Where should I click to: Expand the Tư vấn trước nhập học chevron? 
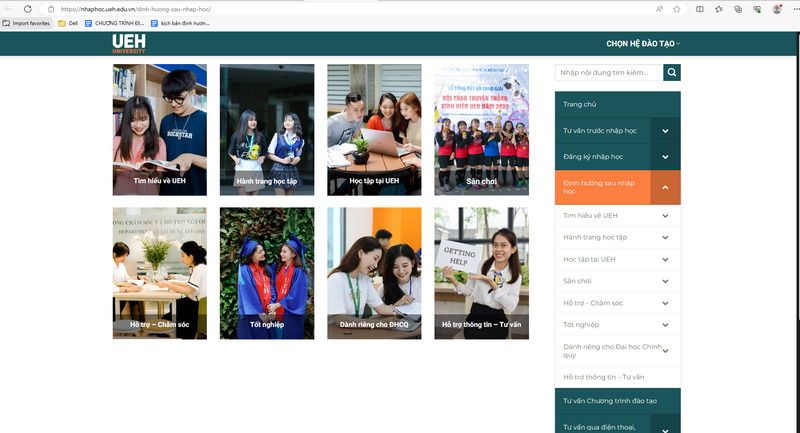(665, 131)
